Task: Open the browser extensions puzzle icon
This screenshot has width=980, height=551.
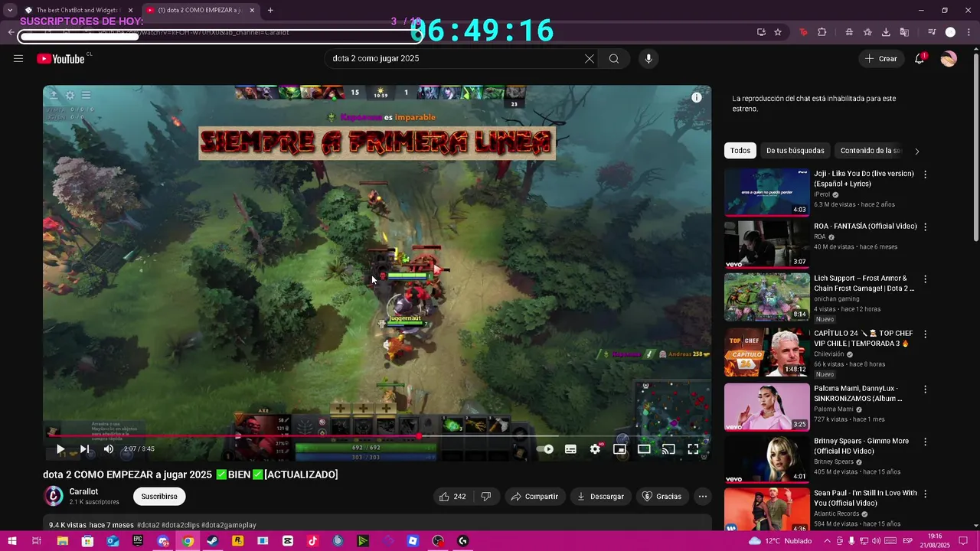Action: (822, 32)
